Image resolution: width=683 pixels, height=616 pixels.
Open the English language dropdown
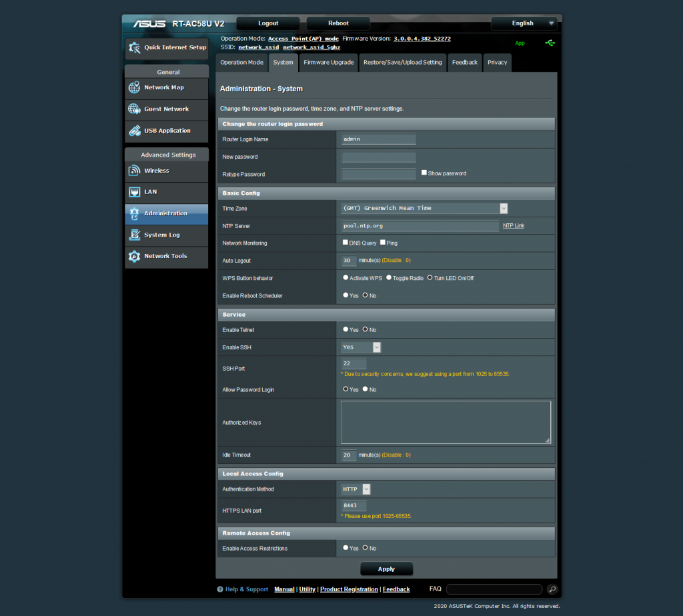click(524, 23)
